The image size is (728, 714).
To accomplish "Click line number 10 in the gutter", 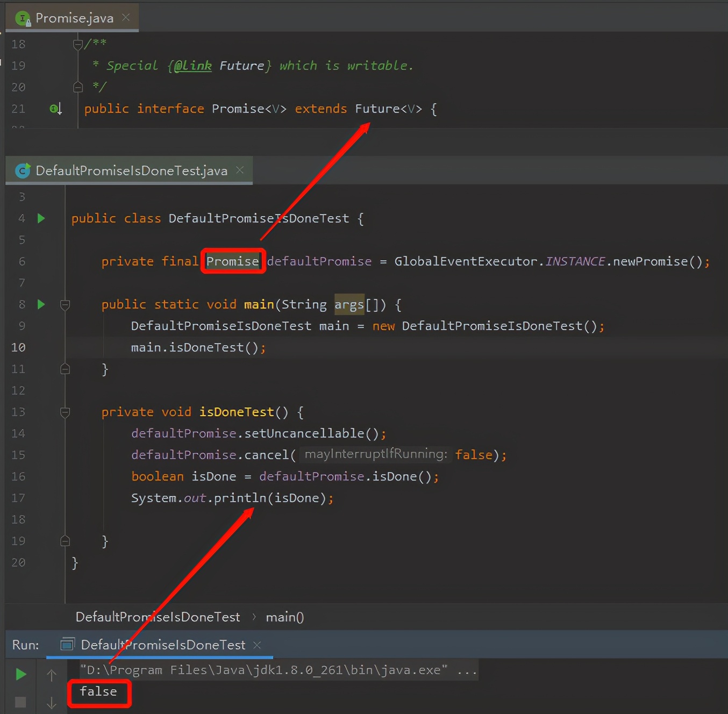I will click(18, 348).
